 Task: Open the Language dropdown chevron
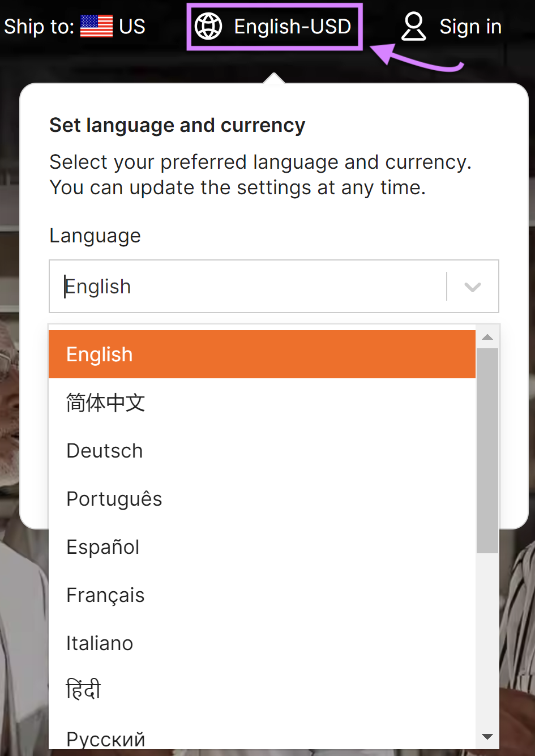tap(472, 287)
